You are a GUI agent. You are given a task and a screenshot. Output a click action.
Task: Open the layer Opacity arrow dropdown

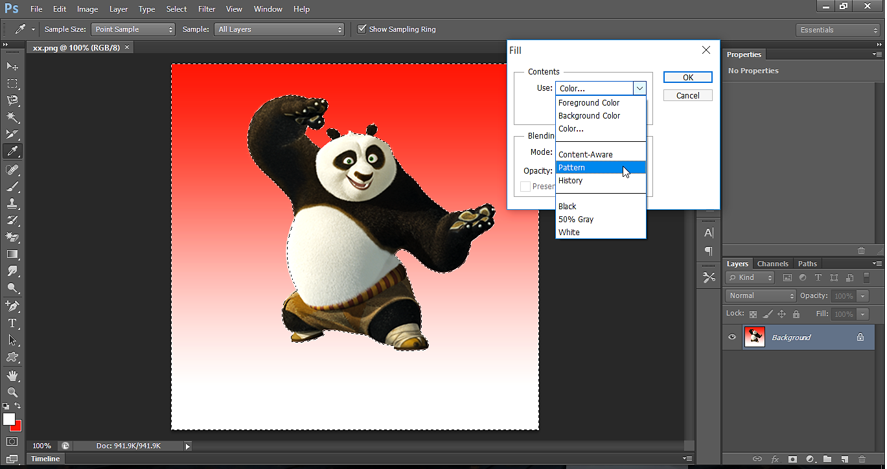863,296
